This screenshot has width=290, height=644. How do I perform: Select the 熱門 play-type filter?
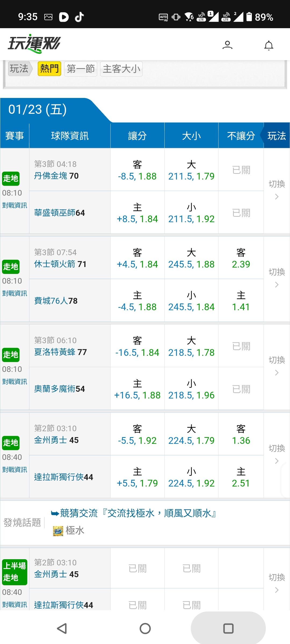point(49,69)
